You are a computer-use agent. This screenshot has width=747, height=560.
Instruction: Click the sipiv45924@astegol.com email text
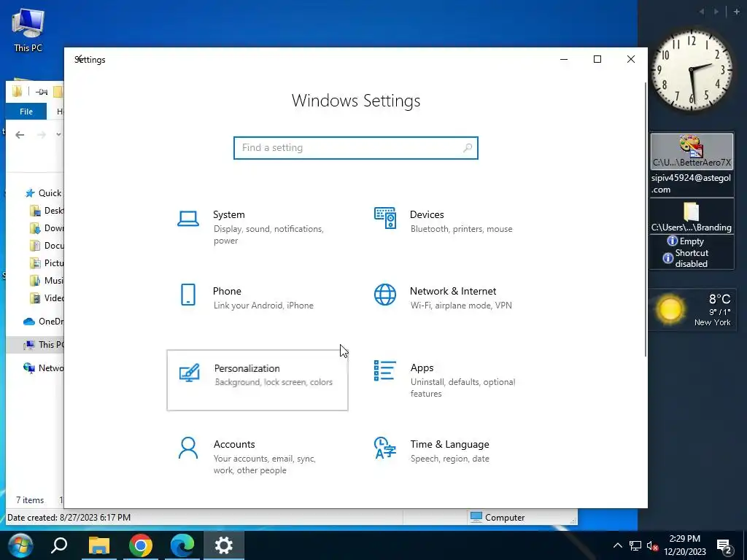point(691,183)
